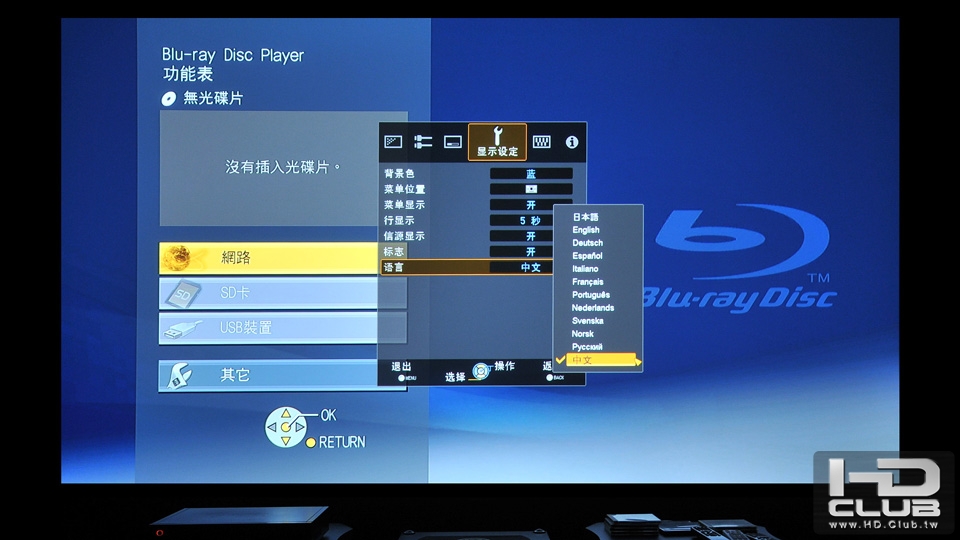The width and height of the screenshot is (960, 540).
Task: Choose Italiano from the language list
Action: [585, 269]
